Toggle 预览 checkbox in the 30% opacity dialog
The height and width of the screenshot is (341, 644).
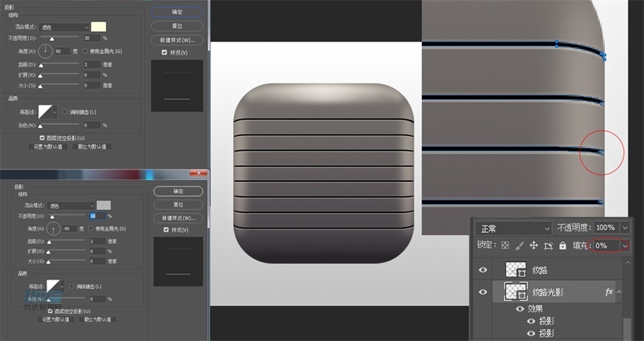point(164,53)
